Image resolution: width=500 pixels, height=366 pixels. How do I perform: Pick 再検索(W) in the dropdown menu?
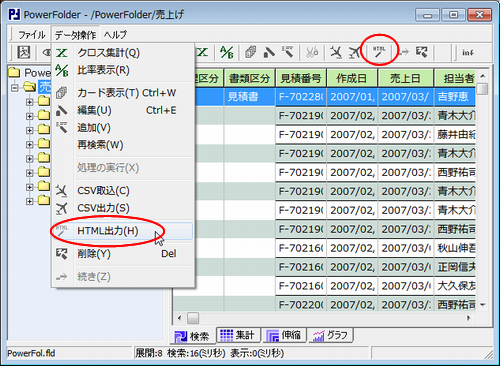point(123,145)
